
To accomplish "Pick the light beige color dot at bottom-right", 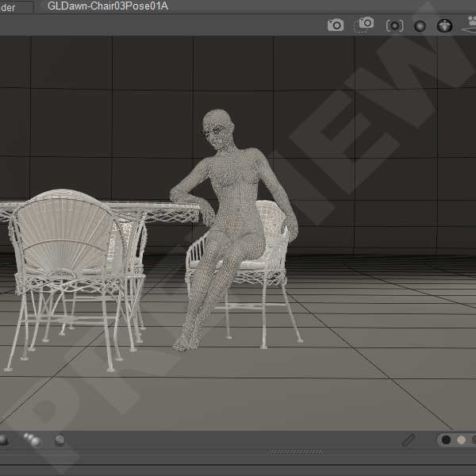I will pos(461,440).
